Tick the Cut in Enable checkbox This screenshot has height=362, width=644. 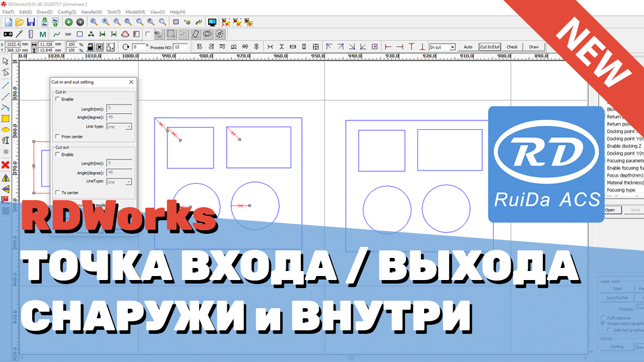[x=57, y=99]
